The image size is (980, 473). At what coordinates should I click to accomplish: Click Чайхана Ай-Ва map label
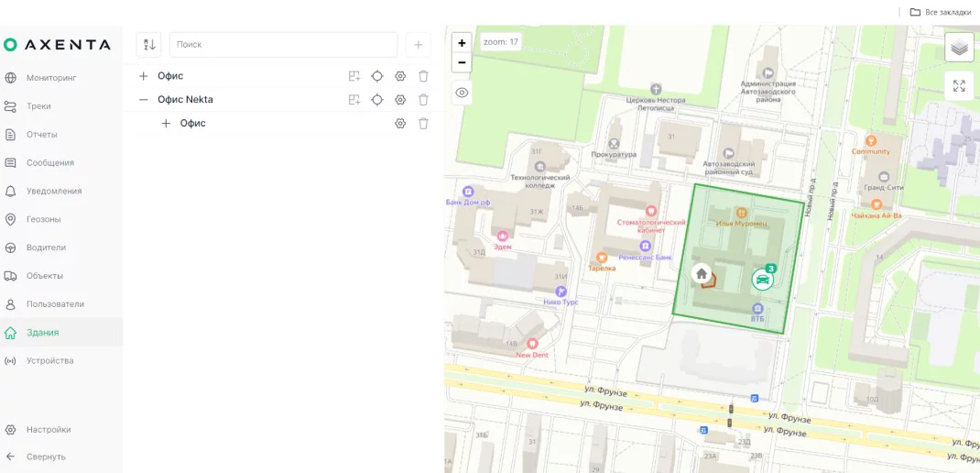coord(877,215)
